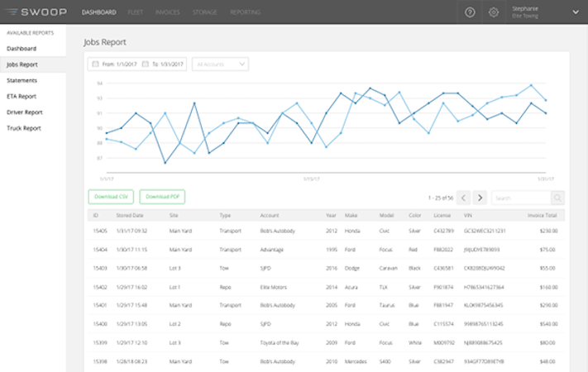Click the From date calendar icon
The image size is (588, 372).
coord(95,64)
